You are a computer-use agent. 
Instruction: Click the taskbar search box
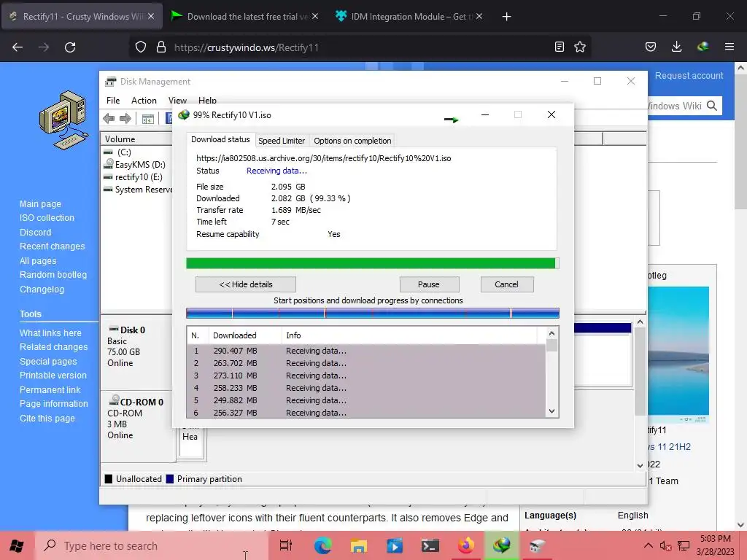point(152,545)
